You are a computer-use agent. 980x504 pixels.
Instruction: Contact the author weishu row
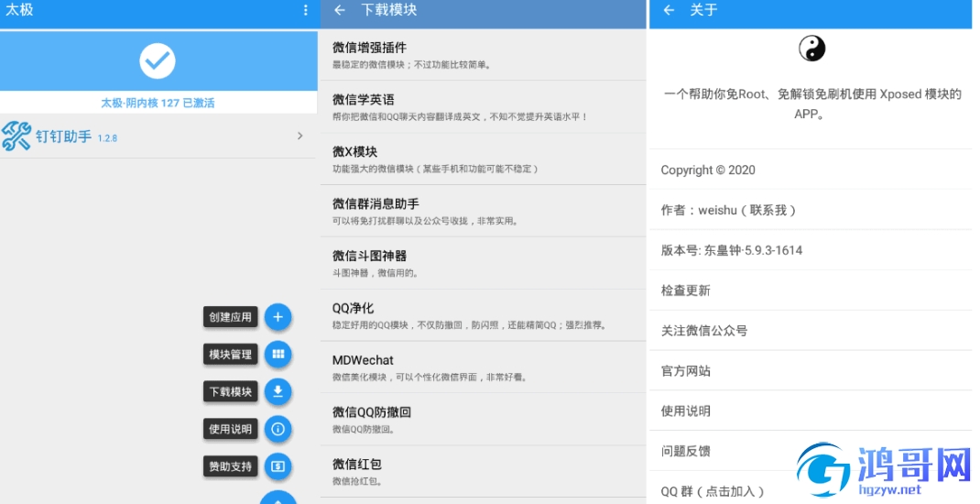pyautogui.click(x=811, y=210)
